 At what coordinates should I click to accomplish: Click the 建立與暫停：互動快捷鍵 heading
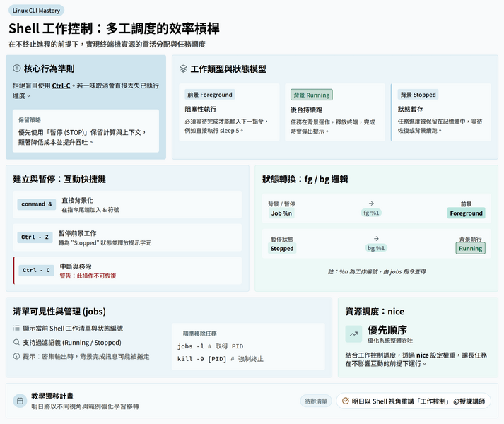pyautogui.click(x=59, y=179)
